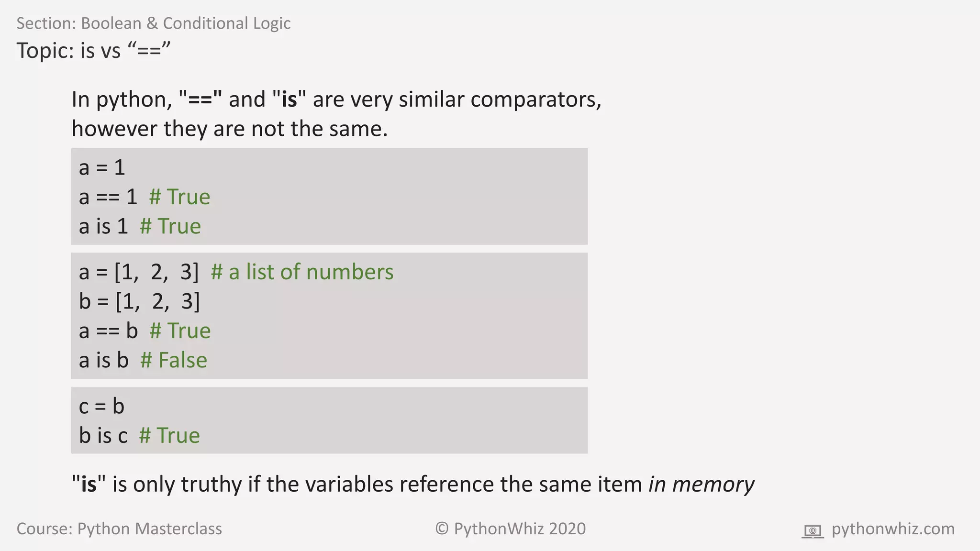Select the 'b = [1, 2, 3]' code line
Viewport: 980px width, 551px height.
pyautogui.click(x=139, y=301)
